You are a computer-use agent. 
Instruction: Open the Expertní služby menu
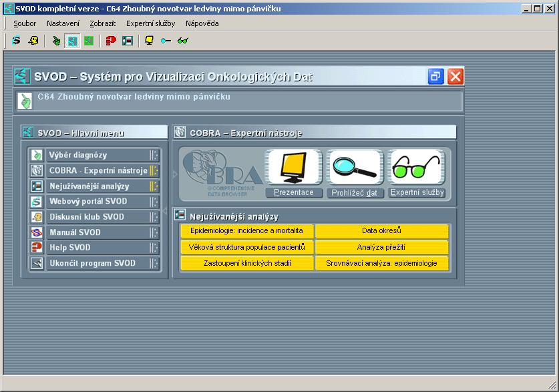(x=150, y=23)
